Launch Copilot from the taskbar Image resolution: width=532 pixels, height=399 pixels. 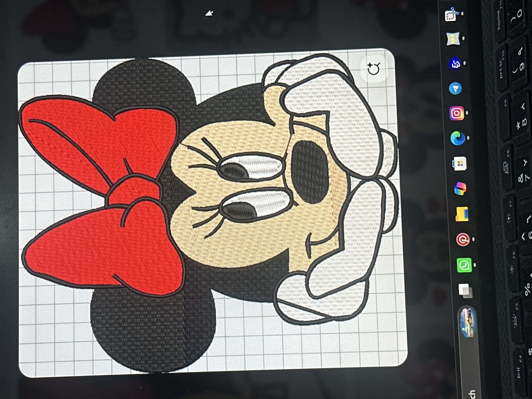460,189
